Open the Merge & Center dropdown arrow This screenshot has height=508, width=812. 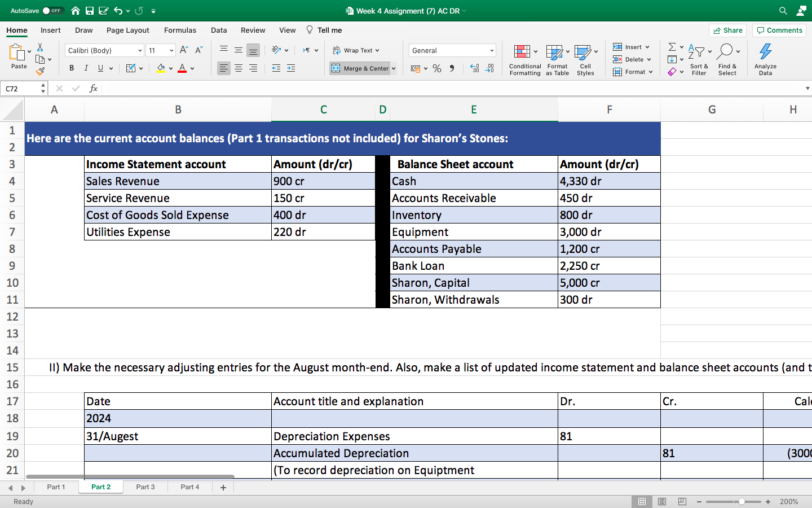coord(393,68)
